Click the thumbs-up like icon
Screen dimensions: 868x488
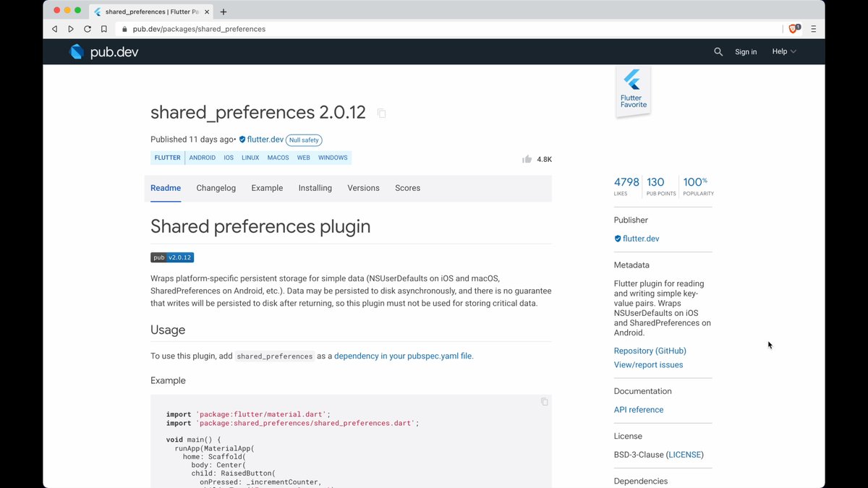[x=527, y=159]
